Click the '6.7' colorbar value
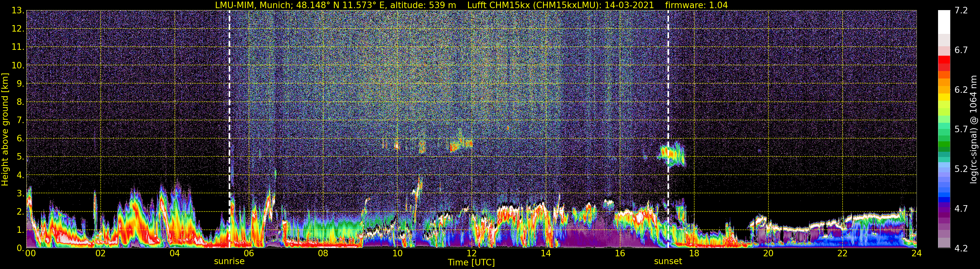Viewport: 980px width, 269px height. pyautogui.click(x=961, y=50)
